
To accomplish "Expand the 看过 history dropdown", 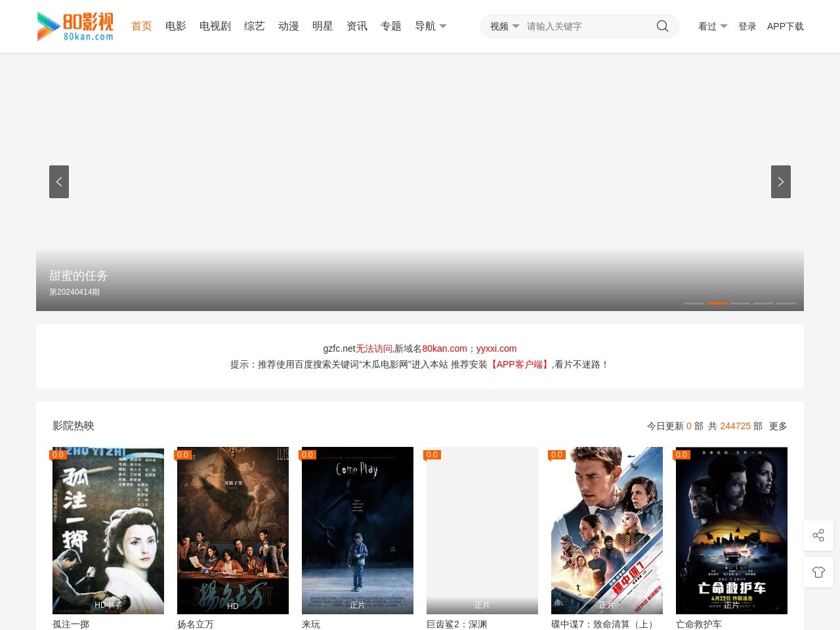I will (x=712, y=26).
